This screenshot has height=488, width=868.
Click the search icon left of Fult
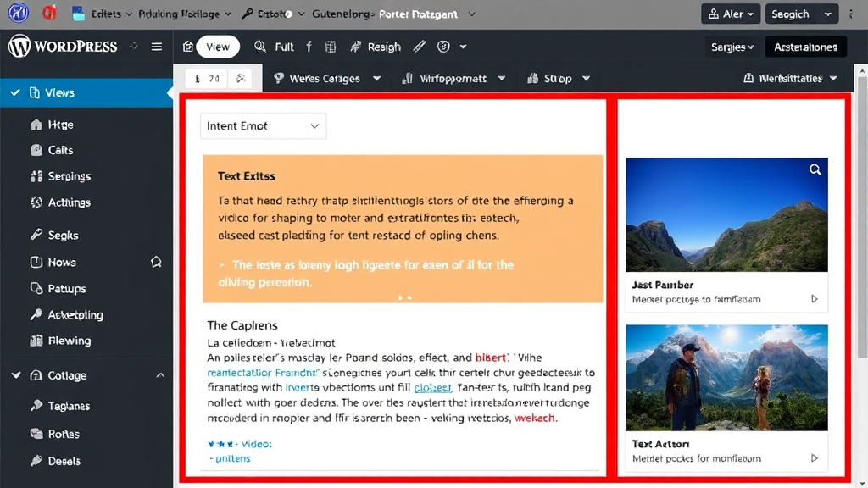coord(259,47)
